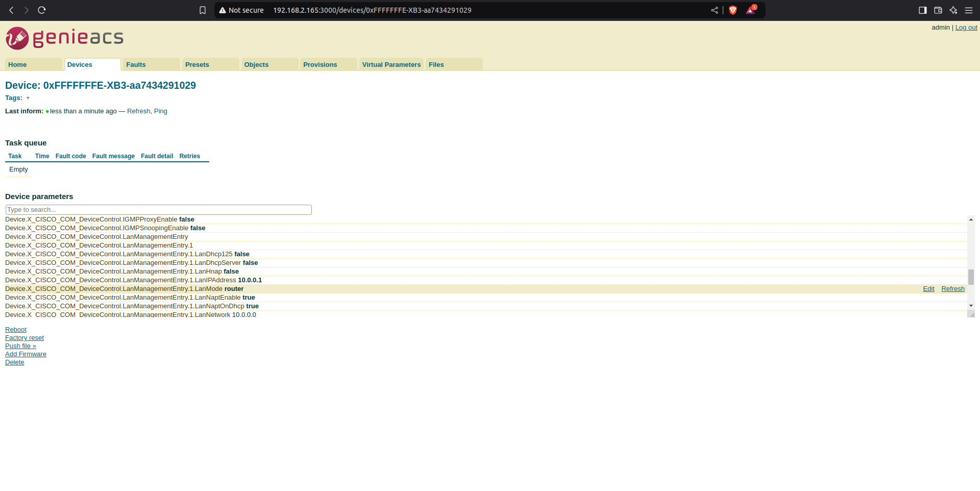Image resolution: width=980 pixels, height=491 pixels.
Task: Click the Ping link beside Last inform
Action: coord(160,111)
